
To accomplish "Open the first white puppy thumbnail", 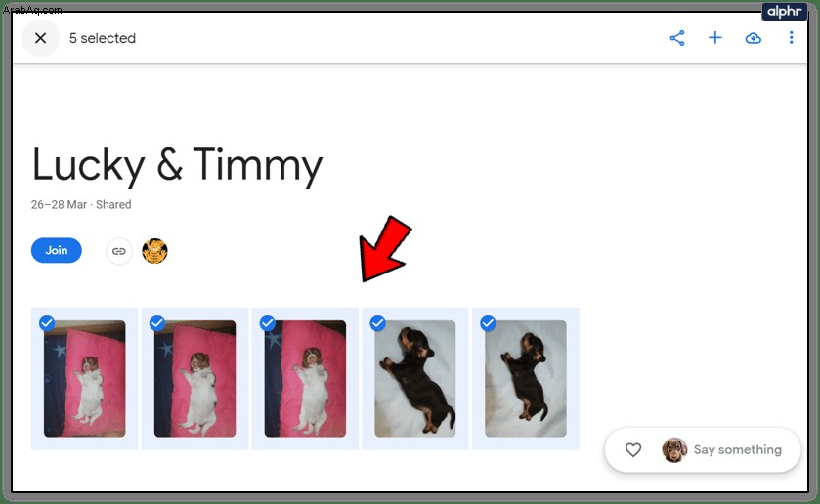I will click(x=85, y=379).
